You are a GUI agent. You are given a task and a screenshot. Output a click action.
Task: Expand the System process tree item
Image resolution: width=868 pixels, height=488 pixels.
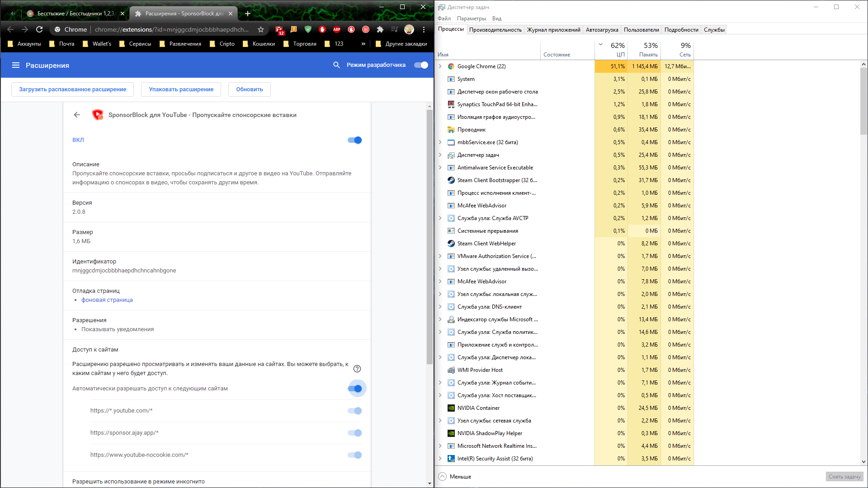440,78
